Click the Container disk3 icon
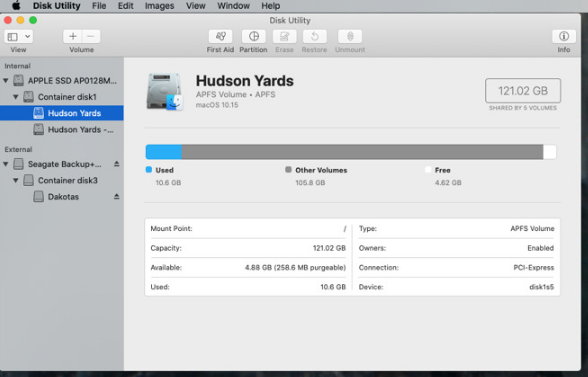The image size is (588, 377). coord(28,180)
